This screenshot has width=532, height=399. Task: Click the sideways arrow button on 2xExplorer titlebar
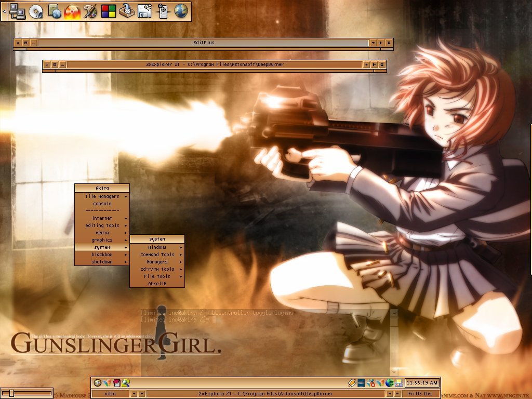point(374,64)
